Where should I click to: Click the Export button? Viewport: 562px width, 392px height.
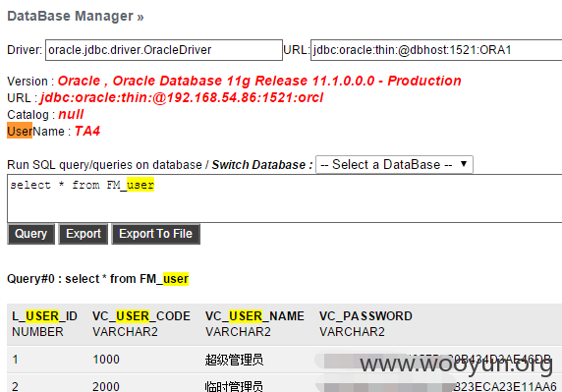tap(84, 234)
